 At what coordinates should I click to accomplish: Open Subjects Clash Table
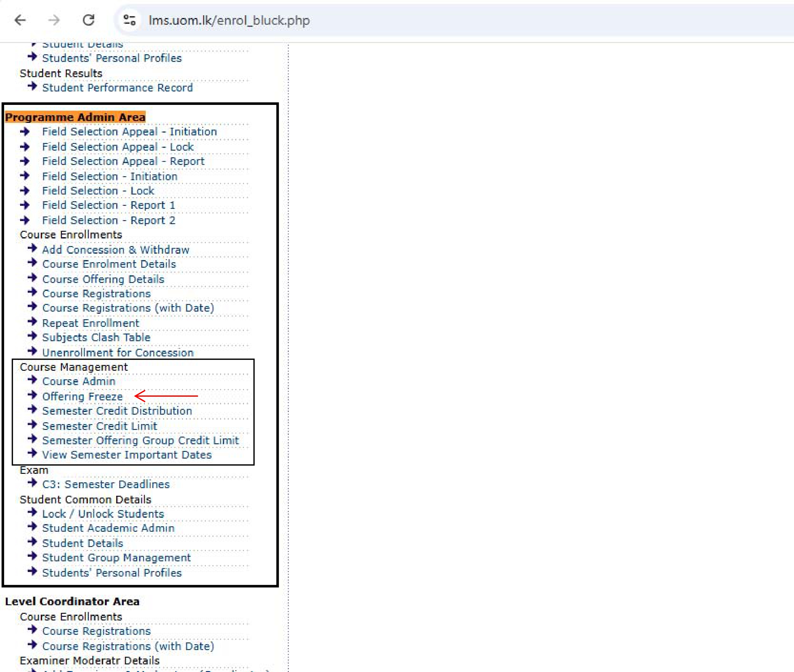[x=96, y=337]
